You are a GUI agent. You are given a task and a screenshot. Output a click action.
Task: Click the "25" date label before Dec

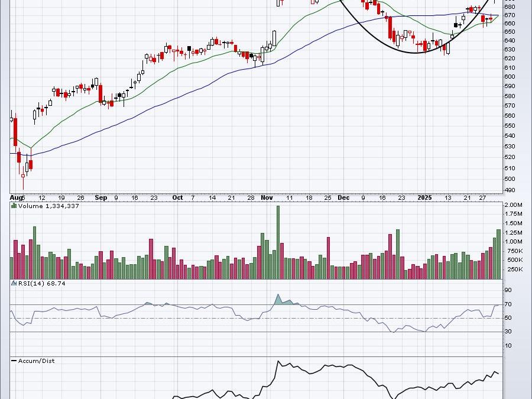tap(327, 197)
